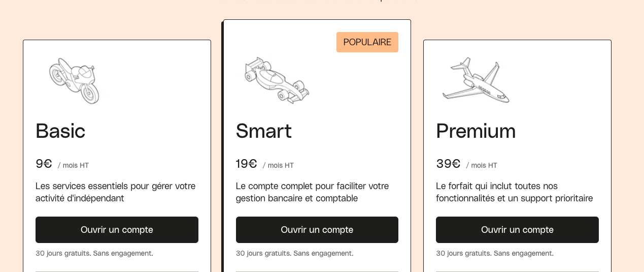The image size is (644, 272).
Task: Choose Ouvrir un compte under the Premium plan
Action: (x=517, y=230)
